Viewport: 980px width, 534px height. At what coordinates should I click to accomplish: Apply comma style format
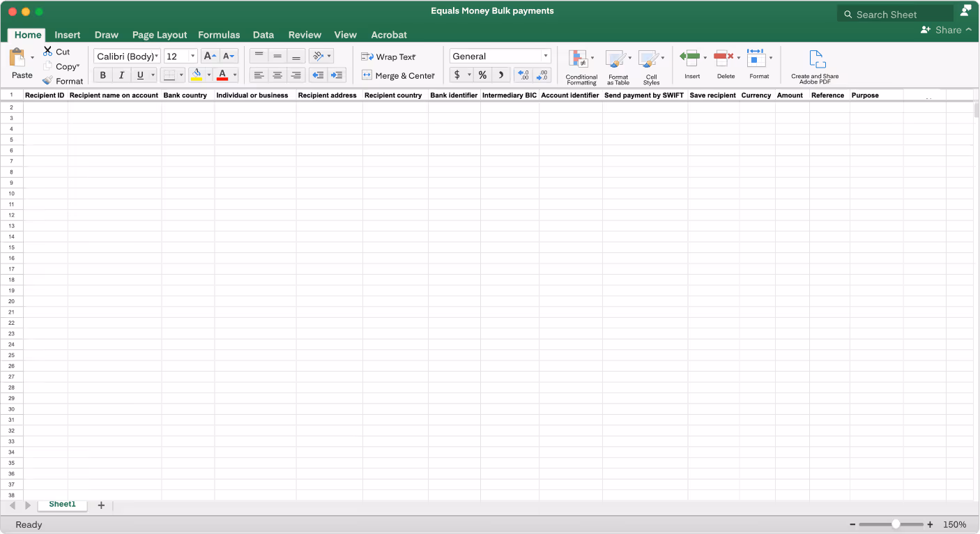click(501, 75)
